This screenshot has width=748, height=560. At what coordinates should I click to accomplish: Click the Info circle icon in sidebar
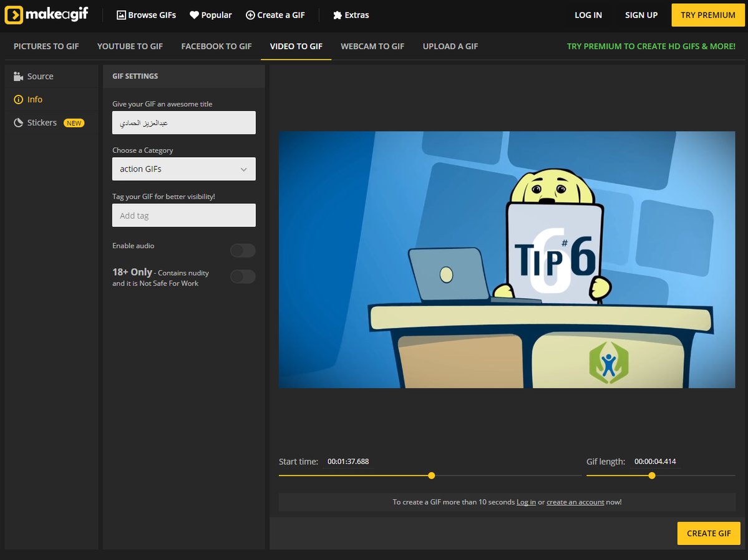tap(18, 100)
